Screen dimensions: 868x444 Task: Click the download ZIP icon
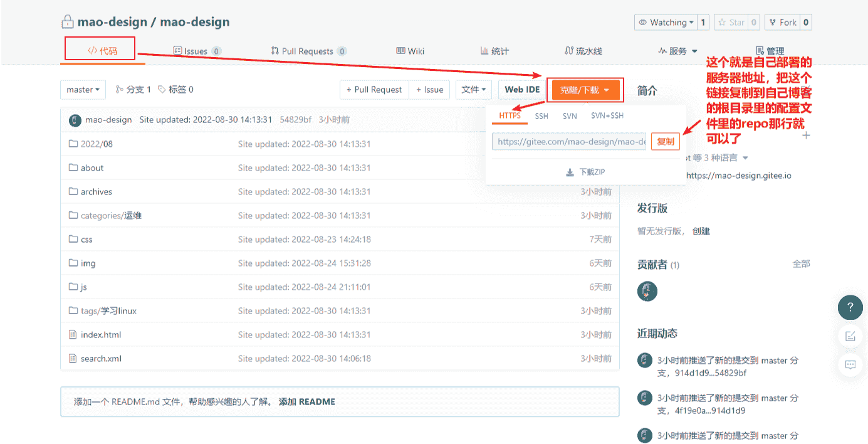point(570,172)
